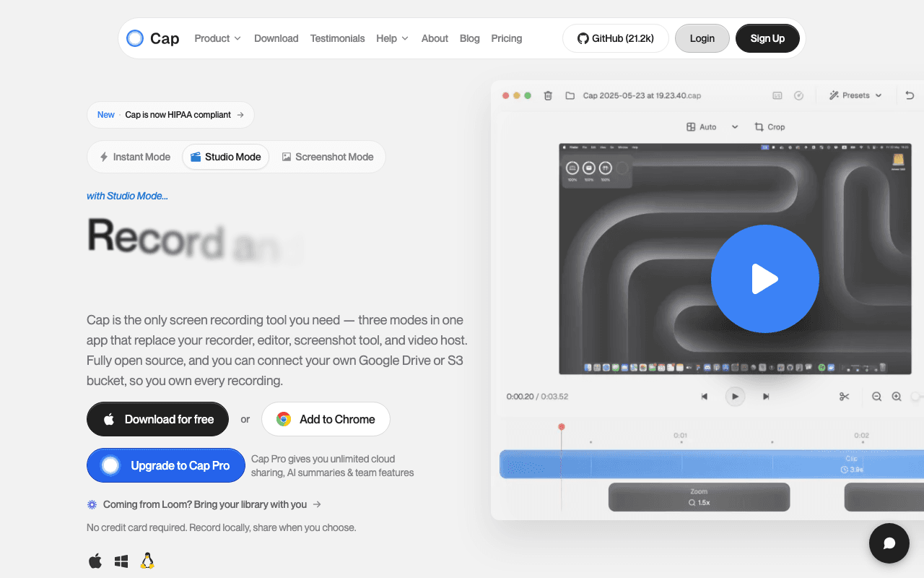Click the zoom out magnifier icon
This screenshot has height=578, width=924.
(876, 397)
